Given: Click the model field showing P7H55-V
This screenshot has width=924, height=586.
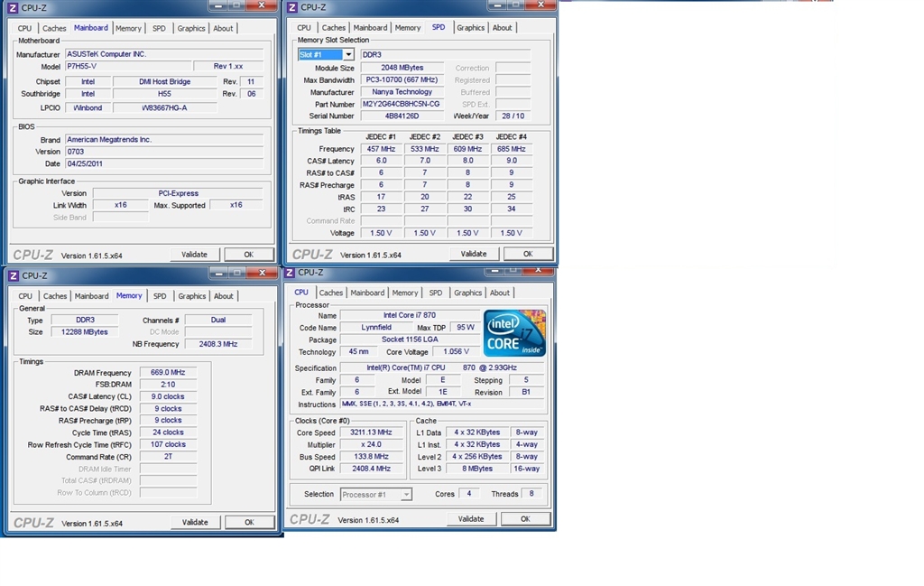Looking at the screenshot, I should pyautogui.click(x=128, y=67).
